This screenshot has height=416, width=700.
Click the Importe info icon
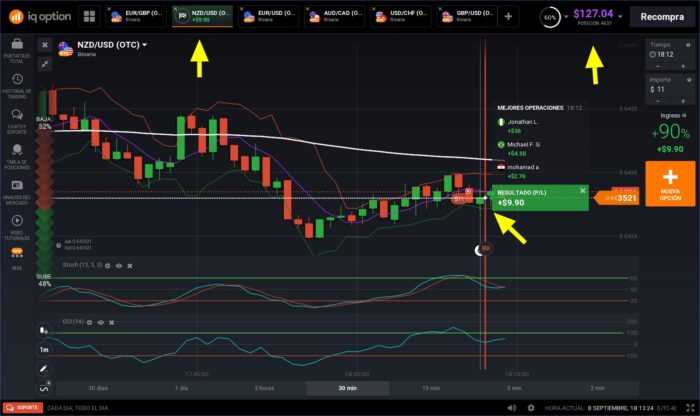point(688,80)
